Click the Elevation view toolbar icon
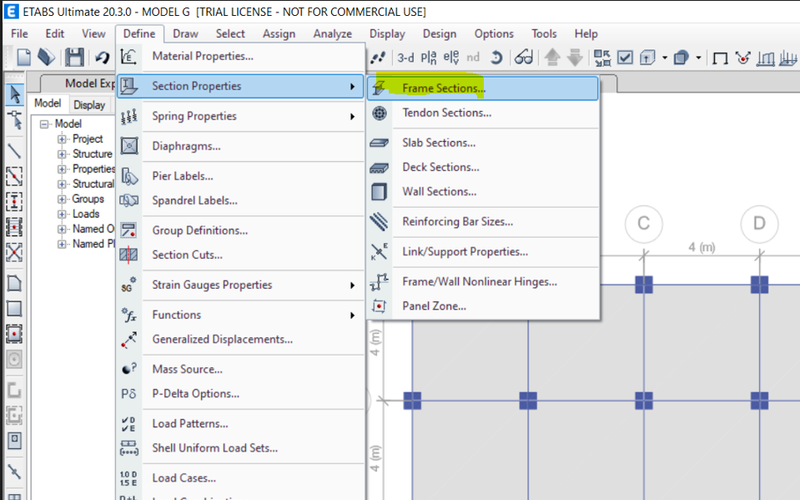Image resolution: width=800 pixels, height=500 pixels. coord(451,58)
